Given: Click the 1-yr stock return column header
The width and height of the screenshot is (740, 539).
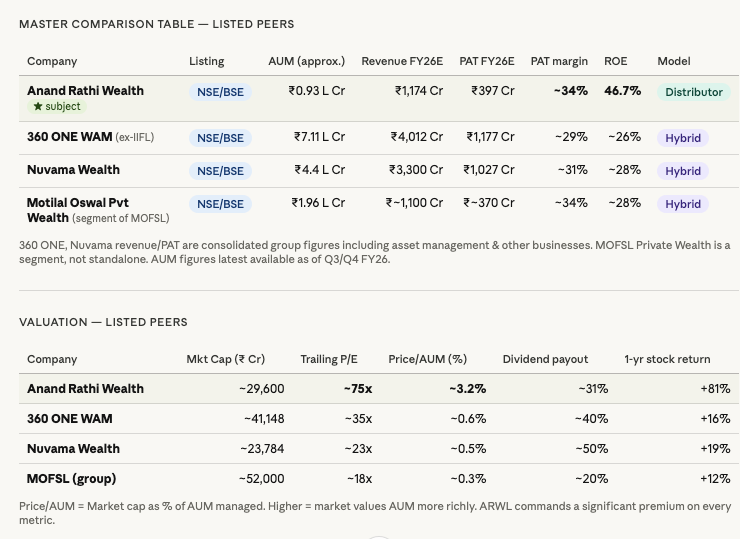Looking at the screenshot, I should tap(667, 359).
